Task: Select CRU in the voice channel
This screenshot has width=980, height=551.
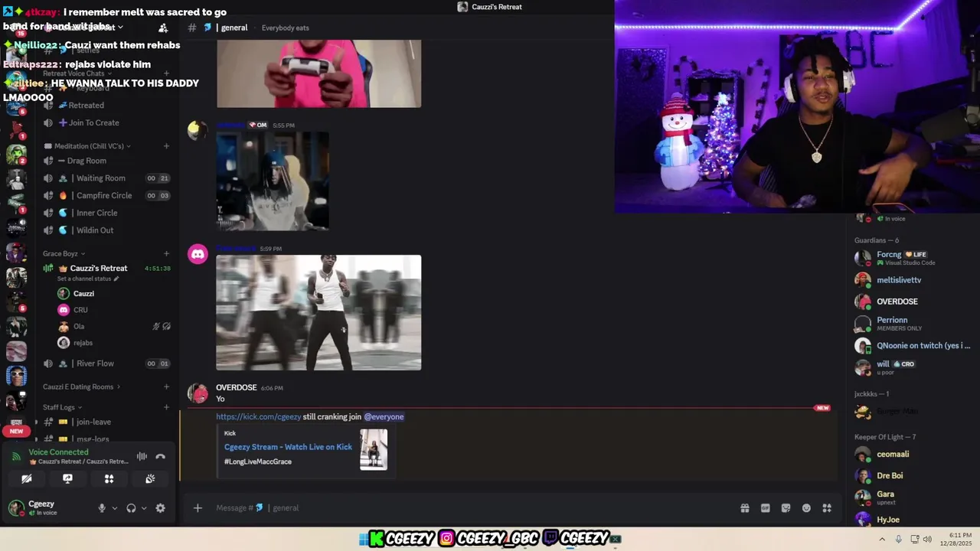Action: coord(80,310)
